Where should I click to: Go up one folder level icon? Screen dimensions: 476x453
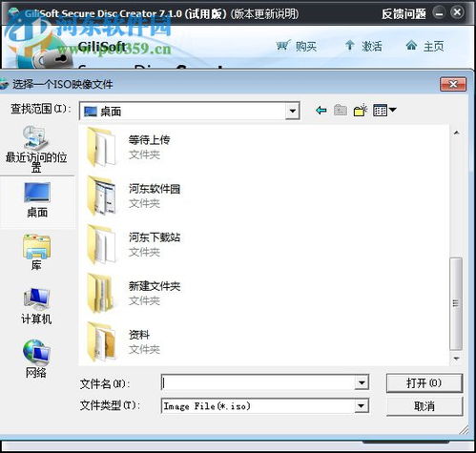(341, 111)
